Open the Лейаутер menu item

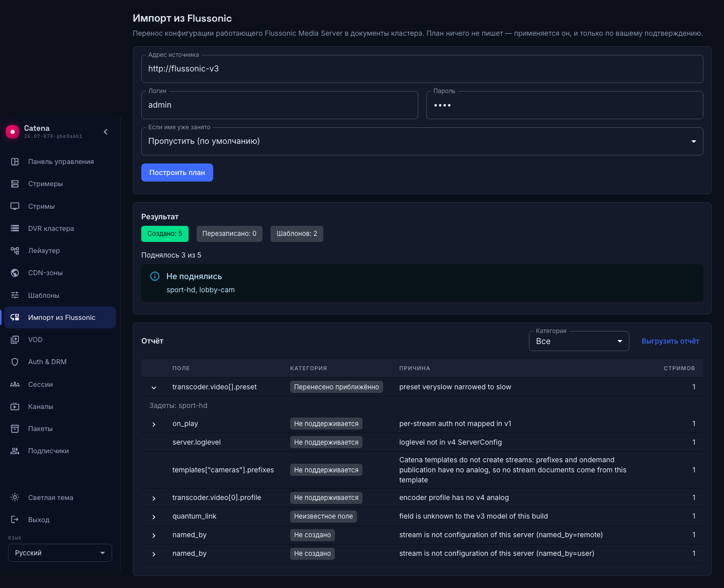(x=60, y=250)
